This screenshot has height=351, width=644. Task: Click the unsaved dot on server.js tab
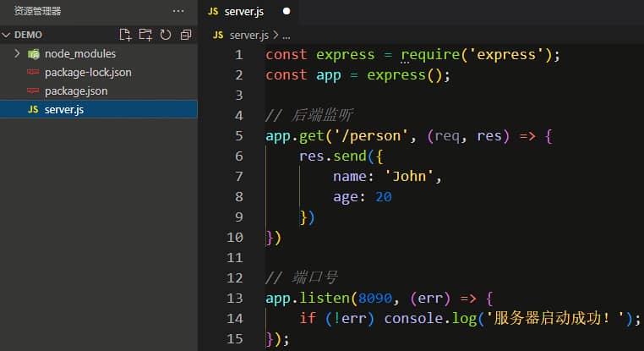coord(287,12)
